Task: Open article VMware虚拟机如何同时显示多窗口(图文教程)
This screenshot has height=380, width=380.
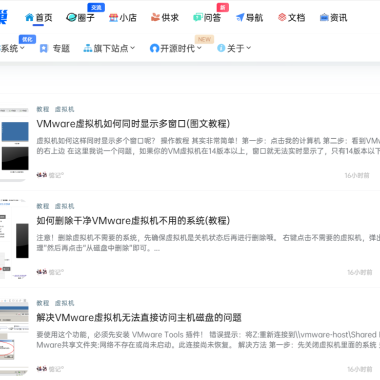Action: (x=133, y=124)
